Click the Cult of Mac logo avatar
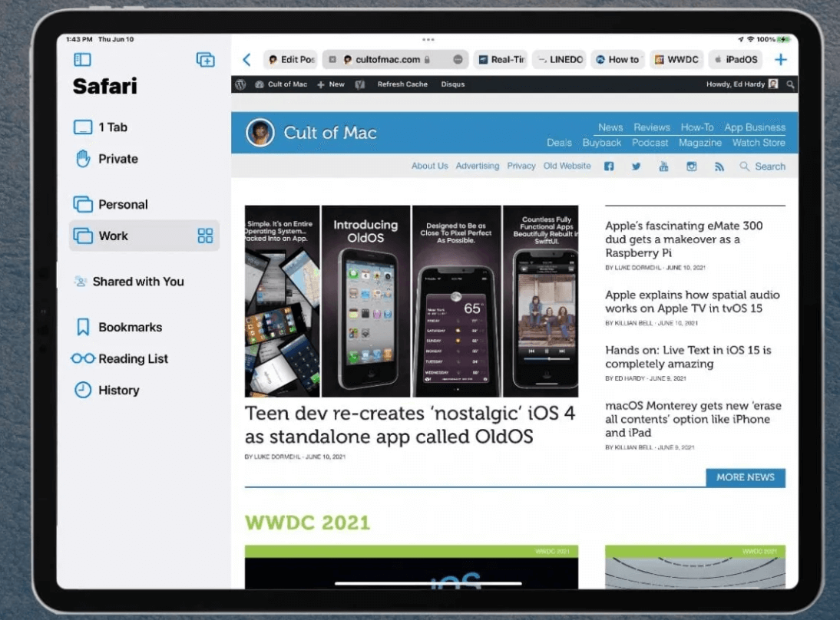This screenshot has height=620, width=840. [x=260, y=132]
